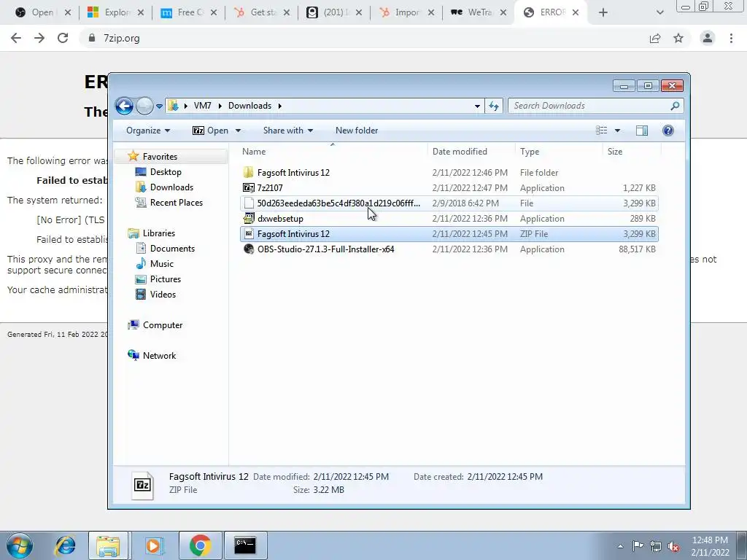The height and width of the screenshot is (560, 747).
Task: Click the refresh button beside address bar
Action: coord(494,106)
